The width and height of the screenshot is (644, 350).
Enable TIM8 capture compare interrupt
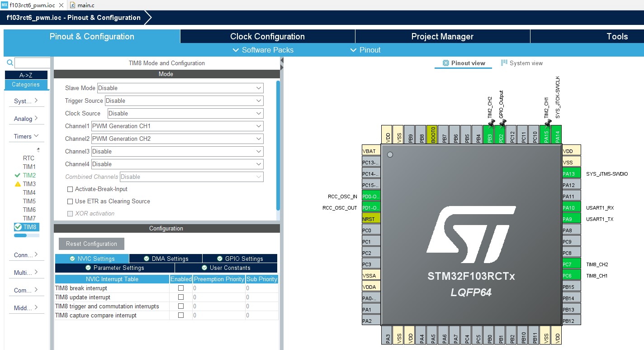pos(181,315)
